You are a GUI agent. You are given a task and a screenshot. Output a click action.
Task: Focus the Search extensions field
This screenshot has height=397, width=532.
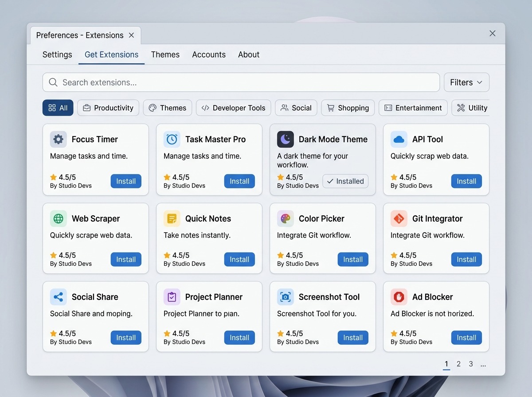coord(241,82)
